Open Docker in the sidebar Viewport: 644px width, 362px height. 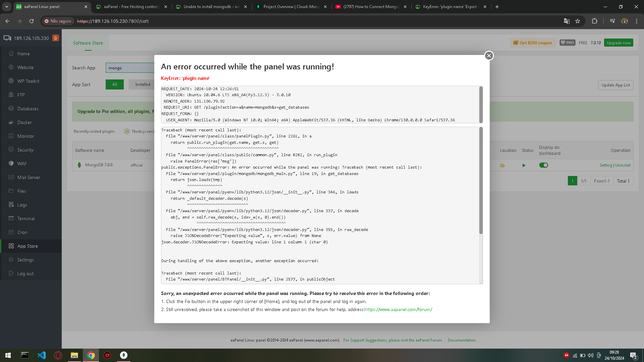coord(24,122)
